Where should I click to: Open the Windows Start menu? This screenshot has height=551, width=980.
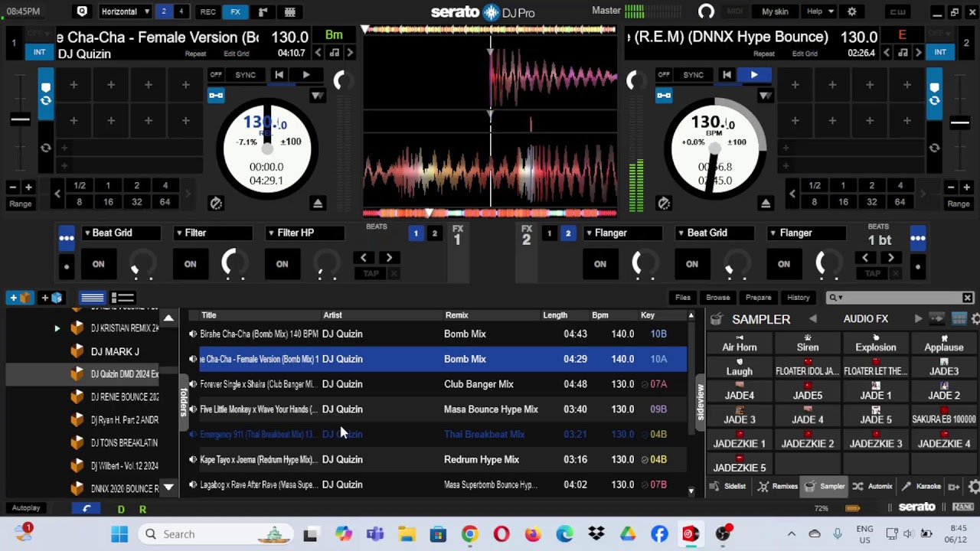pos(119,534)
